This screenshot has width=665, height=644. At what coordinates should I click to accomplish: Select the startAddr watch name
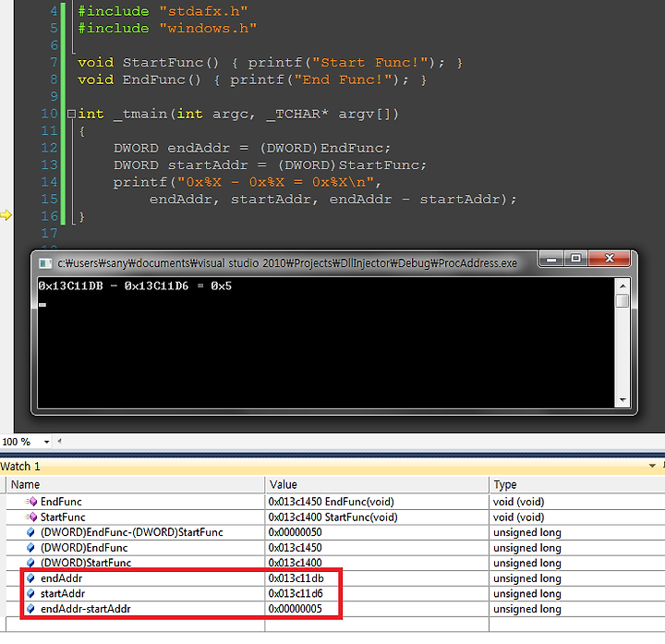pos(63,593)
